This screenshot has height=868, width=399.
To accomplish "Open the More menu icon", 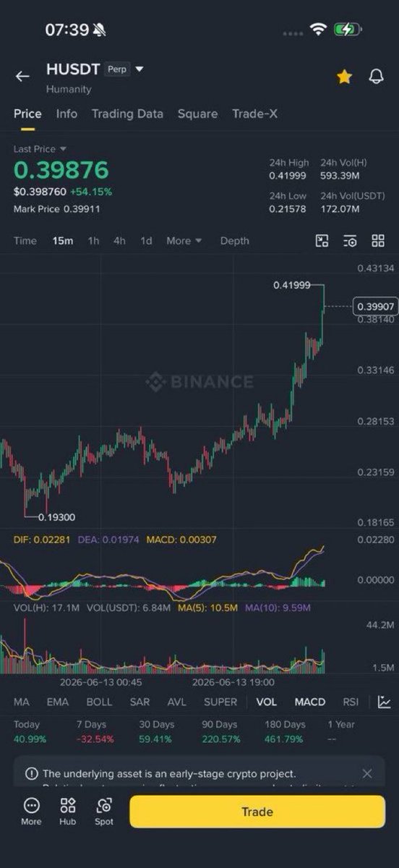I will [31, 811].
